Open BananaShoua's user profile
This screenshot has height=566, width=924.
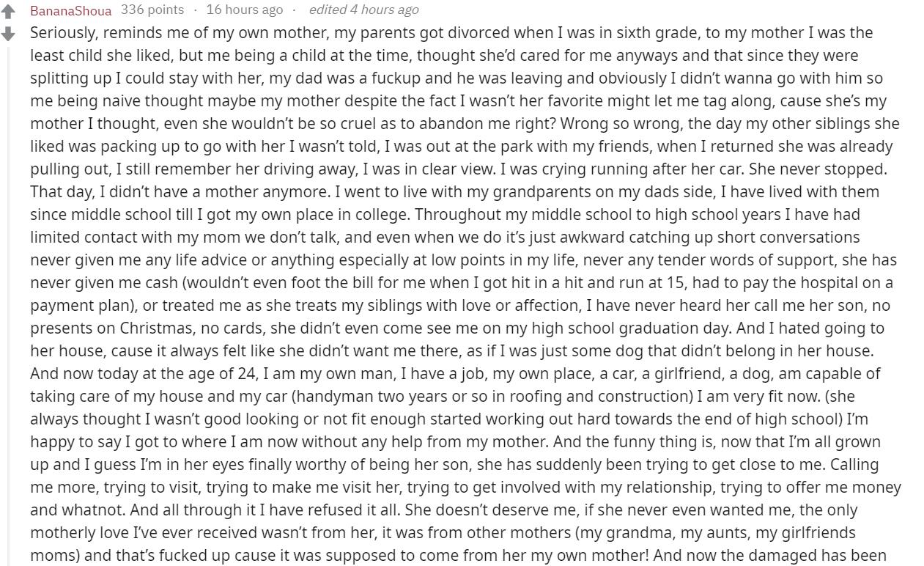click(x=71, y=10)
